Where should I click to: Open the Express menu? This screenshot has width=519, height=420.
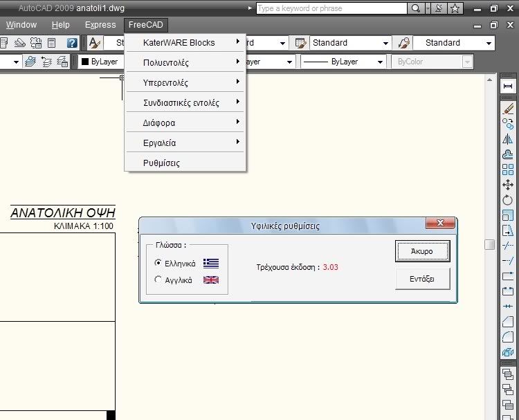(x=100, y=25)
